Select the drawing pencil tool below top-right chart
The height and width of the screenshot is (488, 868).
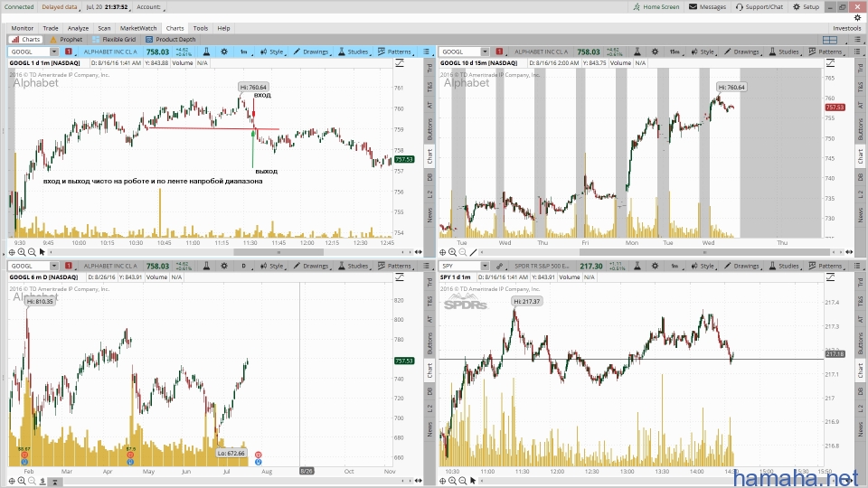pyautogui.click(x=473, y=252)
